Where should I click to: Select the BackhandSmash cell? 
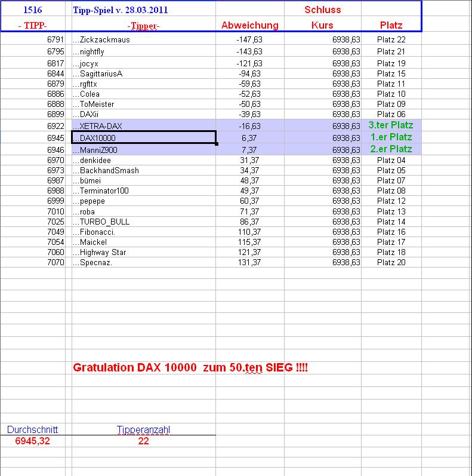144,170
